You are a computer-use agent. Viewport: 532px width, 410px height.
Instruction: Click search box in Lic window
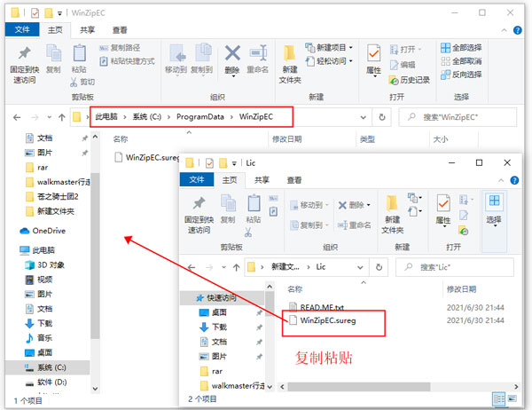(x=455, y=267)
